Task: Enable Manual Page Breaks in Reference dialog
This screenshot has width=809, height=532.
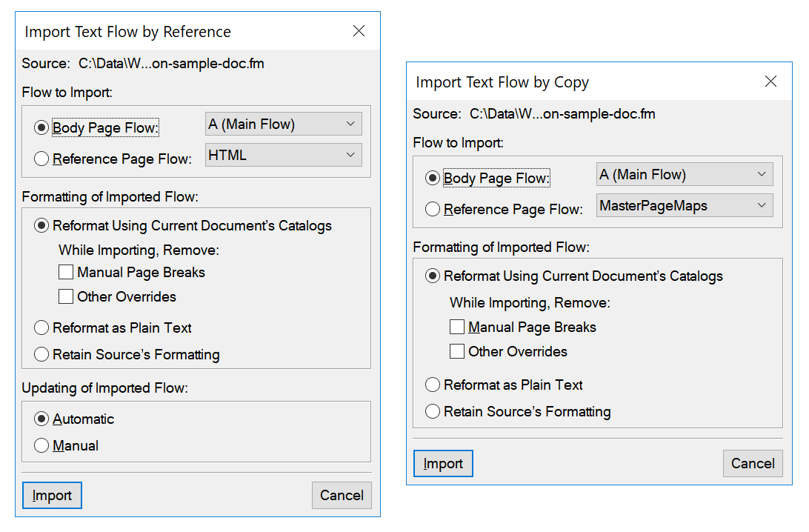Action: tap(65, 273)
